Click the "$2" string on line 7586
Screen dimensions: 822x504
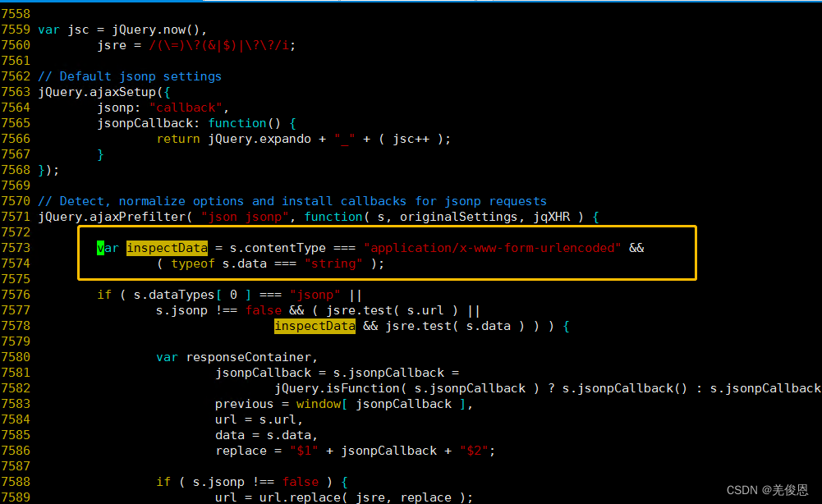click(474, 451)
